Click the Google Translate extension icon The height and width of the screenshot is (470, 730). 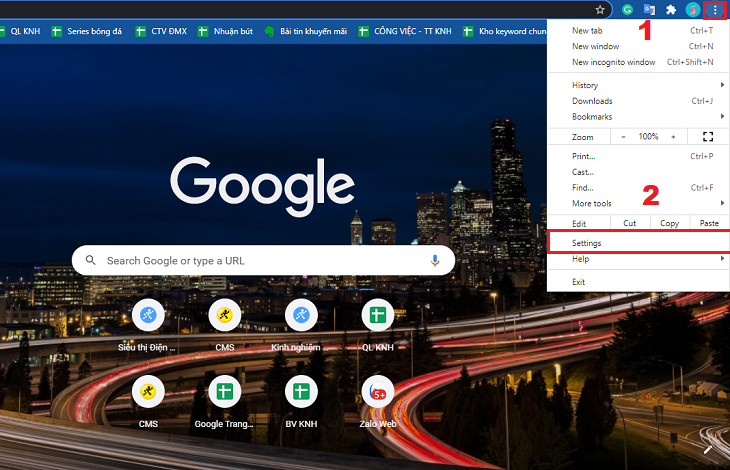pos(649,9)
